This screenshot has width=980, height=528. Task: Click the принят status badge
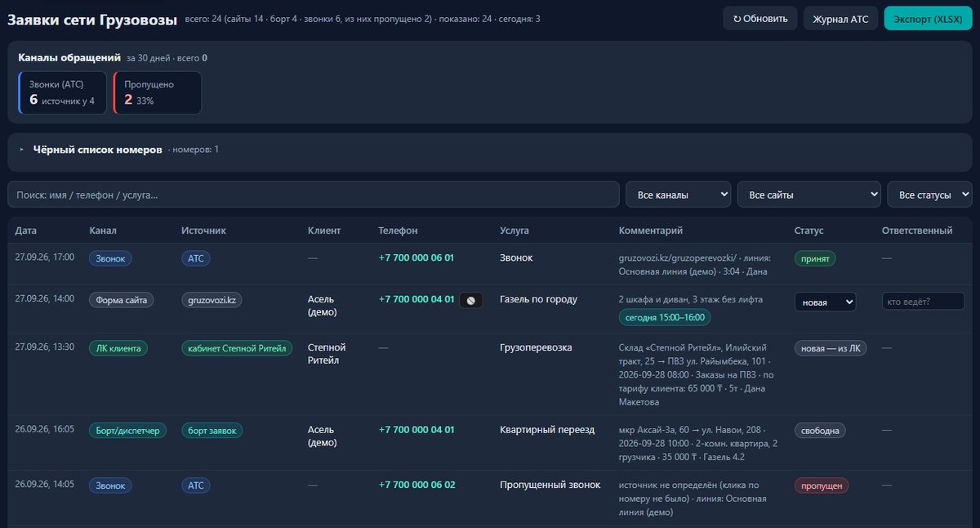coord(815,258)
